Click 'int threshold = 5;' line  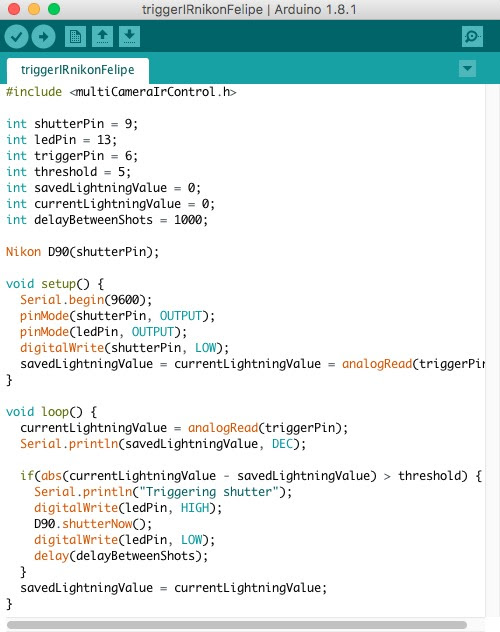click(x=68, y=172)
